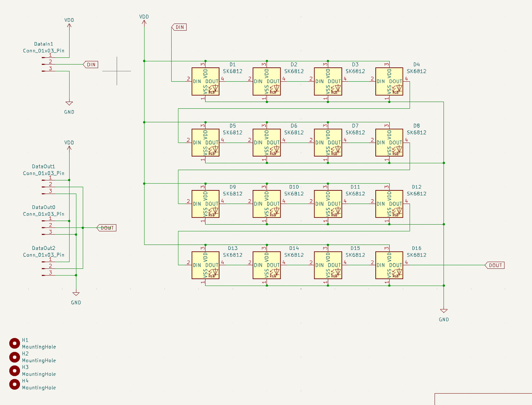Select LED symbol D1 SK6812
Viewport: 532px width, 405px height.
(205, 81)
